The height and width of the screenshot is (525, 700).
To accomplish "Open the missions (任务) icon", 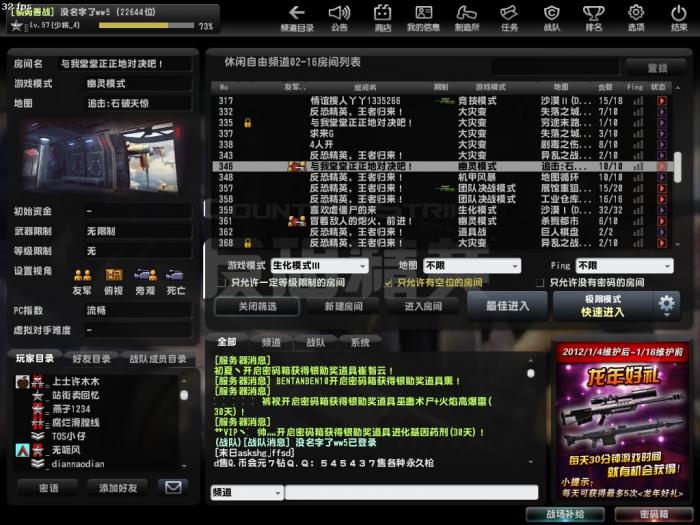I will point(509,19).
